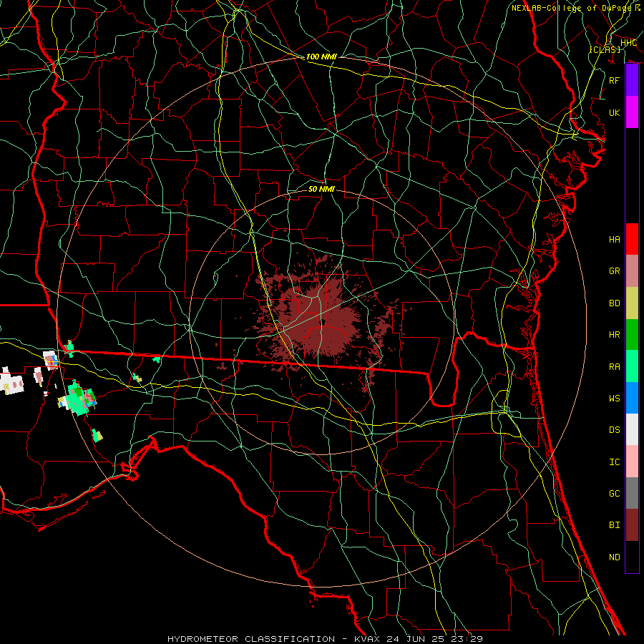This screenshot has width=644, height=644.
Task: Pick the bright green RA legend swatch
Action: click(632, 366)
